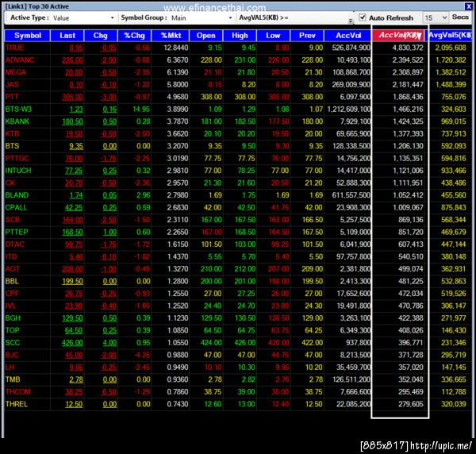Select the BGH symbol
The height and width of the screenshot is (454, 476).
pos(13,318)
